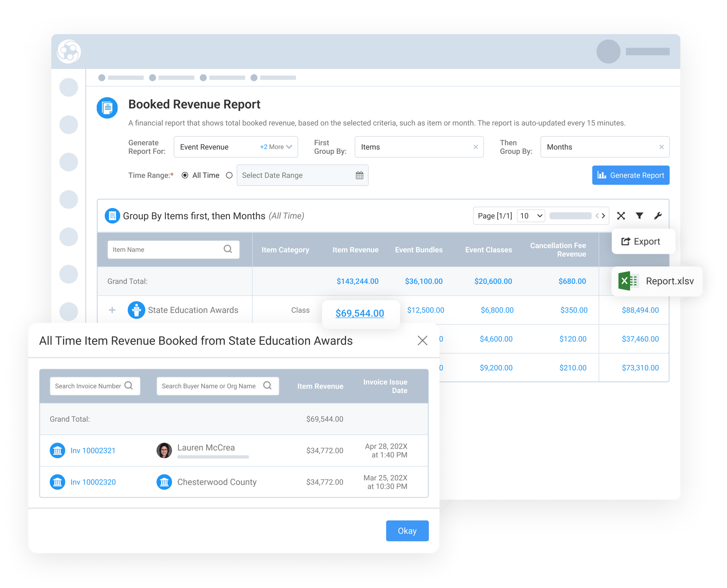Click the Item Name search magnifier
The image size is (727, 588).
coord(228,249)
